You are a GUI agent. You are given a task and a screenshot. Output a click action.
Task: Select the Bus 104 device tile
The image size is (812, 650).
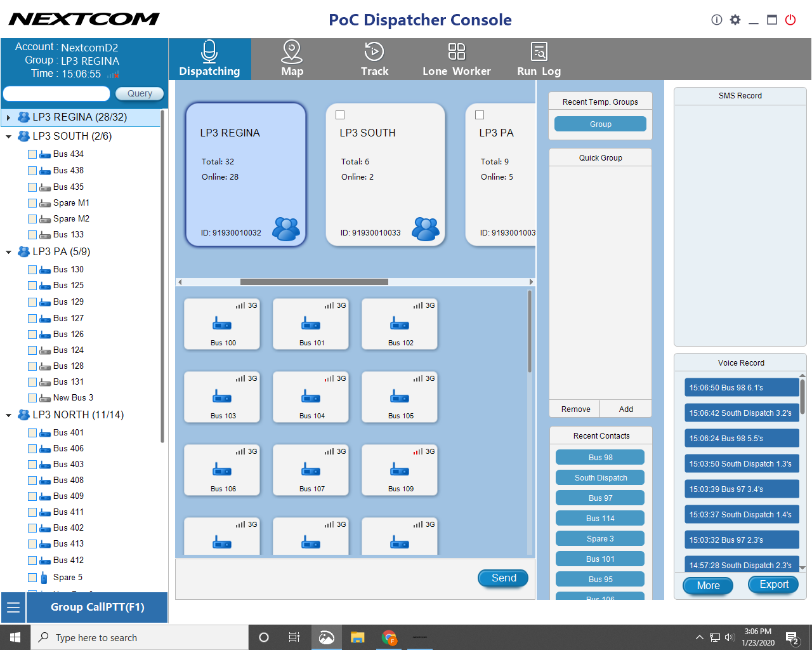tap(311, 397)
